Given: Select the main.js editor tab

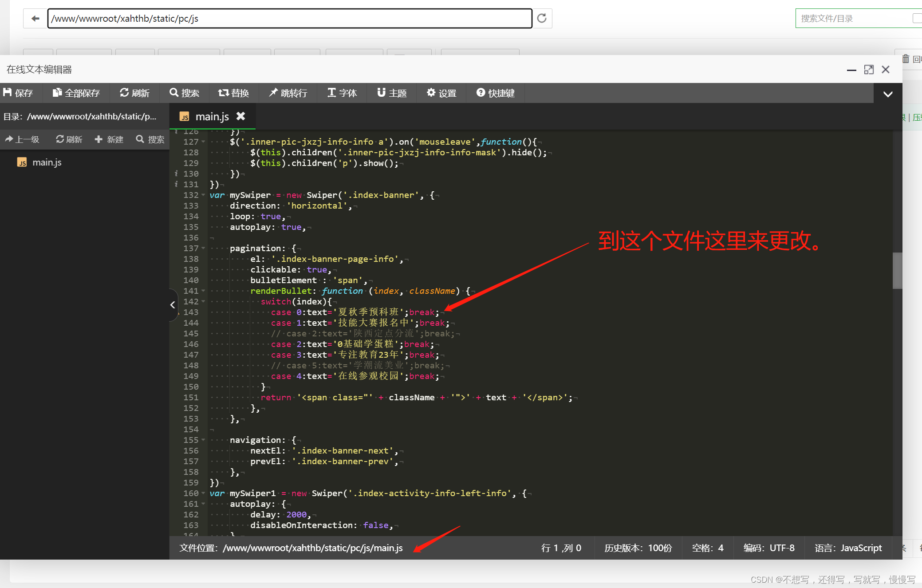Looking at the screenshot, I should click(212, 116).
